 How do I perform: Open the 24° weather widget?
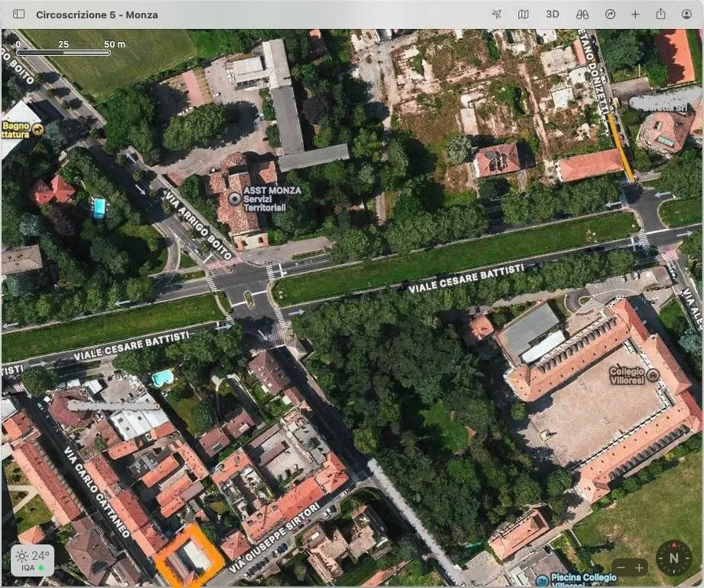(32, 560)
